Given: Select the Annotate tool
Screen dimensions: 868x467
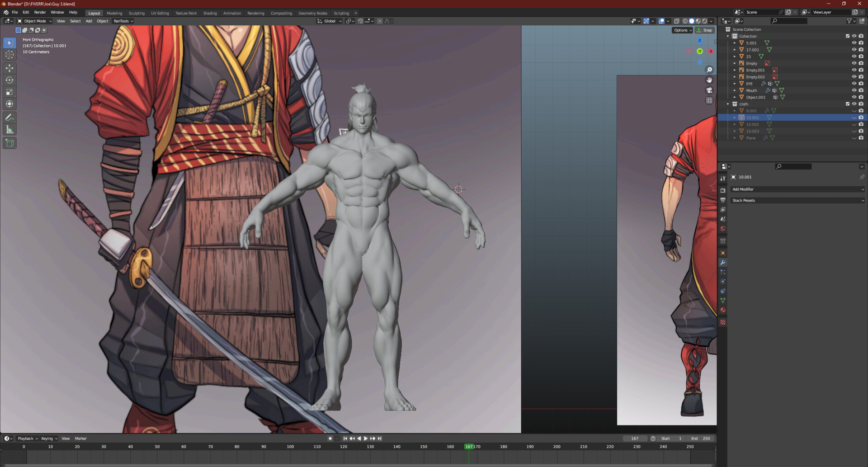Looking at the screenshot, I should click(x=9, y=117).
